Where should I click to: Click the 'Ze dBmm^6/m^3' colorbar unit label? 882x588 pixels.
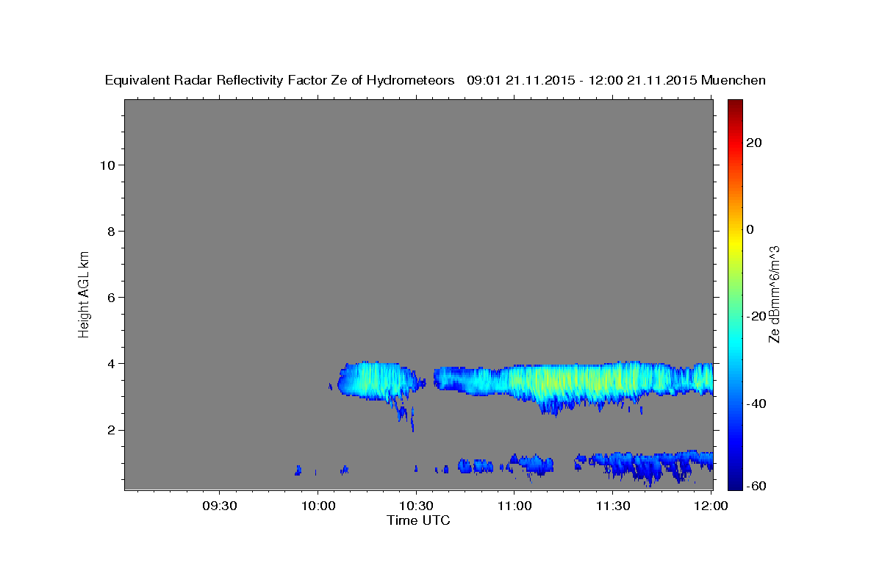[774, 294]
